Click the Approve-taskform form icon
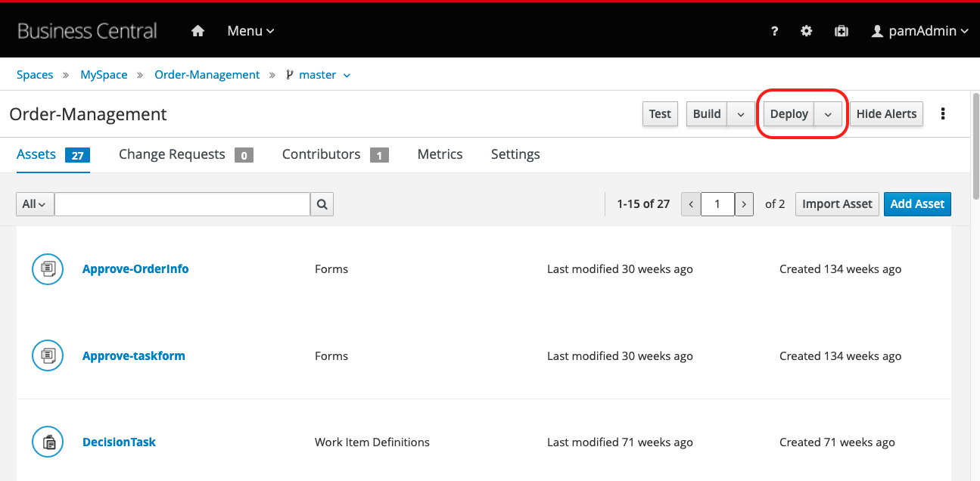Image resolution: width=980 pixels, height=481 pixels. 48,355
